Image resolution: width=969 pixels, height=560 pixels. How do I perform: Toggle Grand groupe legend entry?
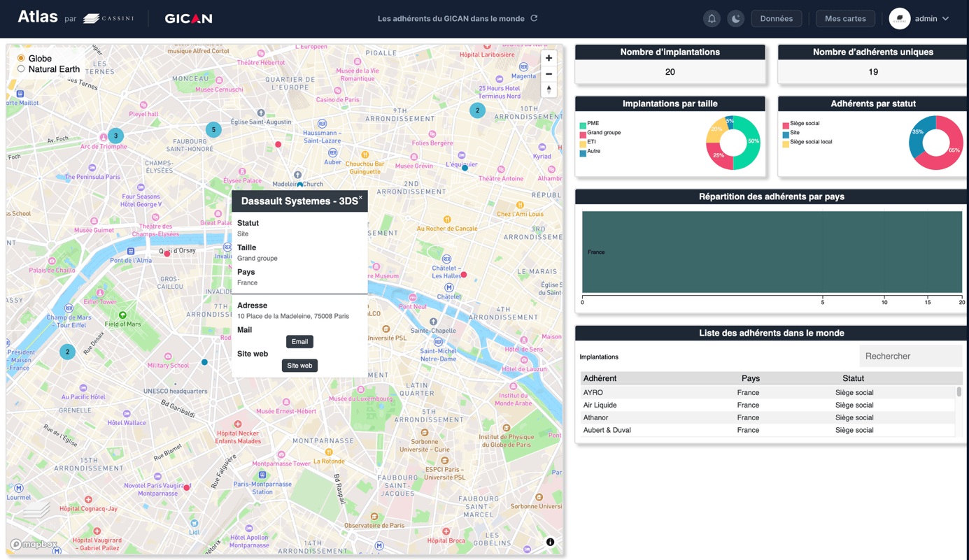click(x=600, y=133)
